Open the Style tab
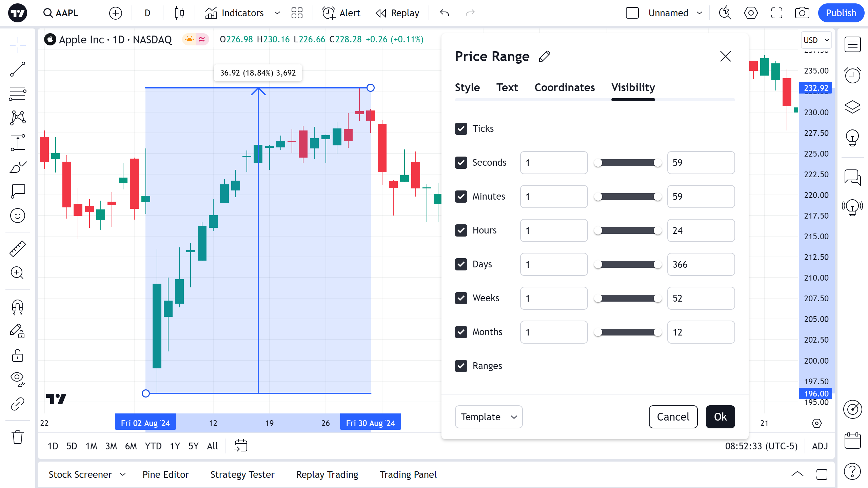 point(467,87)
